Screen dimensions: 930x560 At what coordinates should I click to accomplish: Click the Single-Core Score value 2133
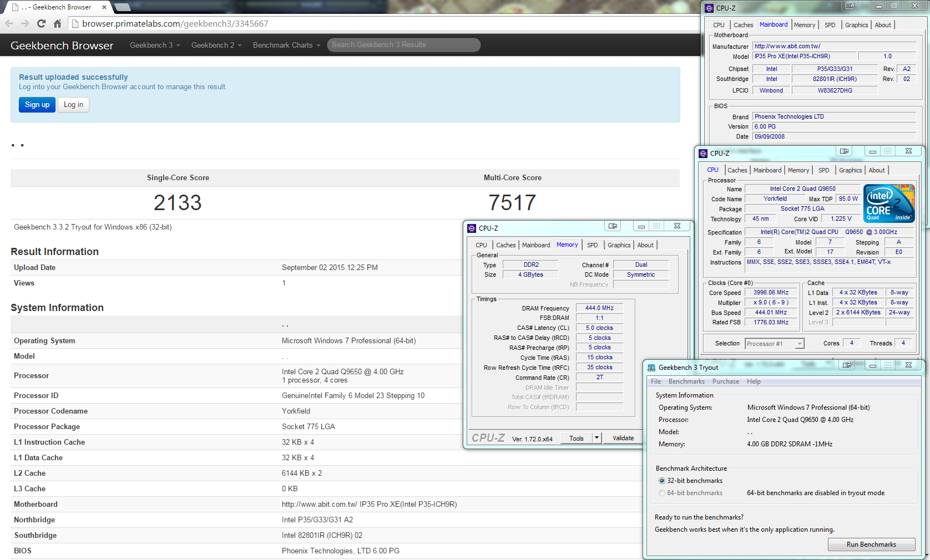[x=178, y=202]
